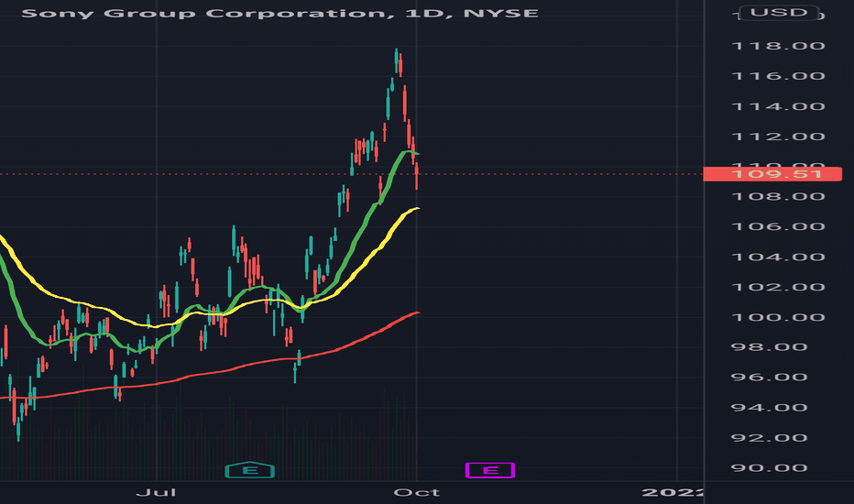The width and height of the screenshot is (854, 504).
Task: Click the 114.00 price axis label
Action: pyautogui.click(x=778, y=106)
